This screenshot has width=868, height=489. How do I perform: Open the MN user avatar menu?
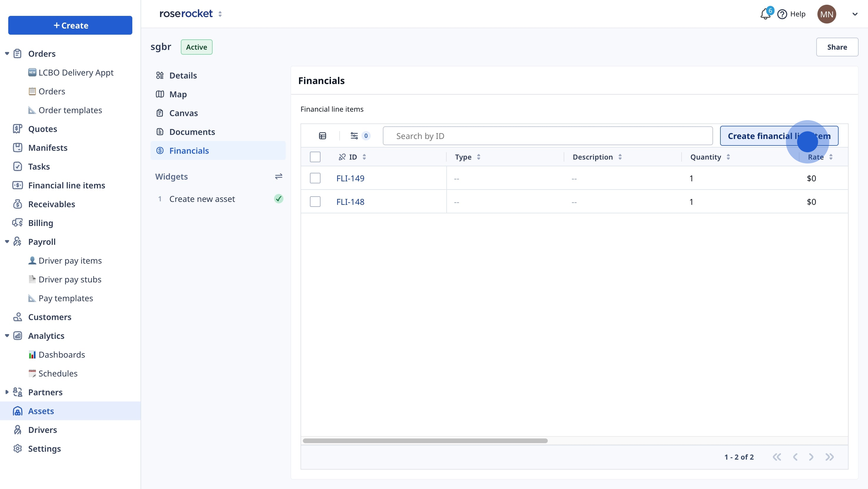(827, 14)
